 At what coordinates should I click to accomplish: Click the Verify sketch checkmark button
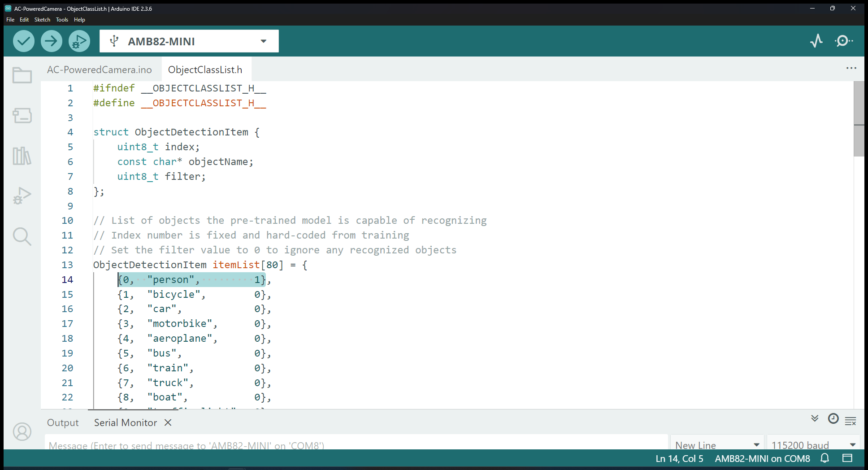pos(24,41)
